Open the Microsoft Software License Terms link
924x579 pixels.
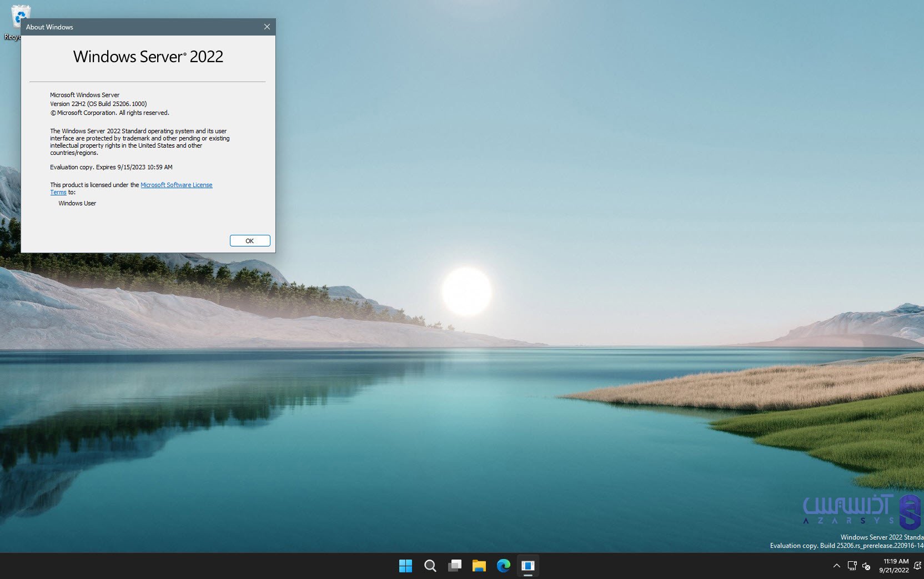point(176,185)
